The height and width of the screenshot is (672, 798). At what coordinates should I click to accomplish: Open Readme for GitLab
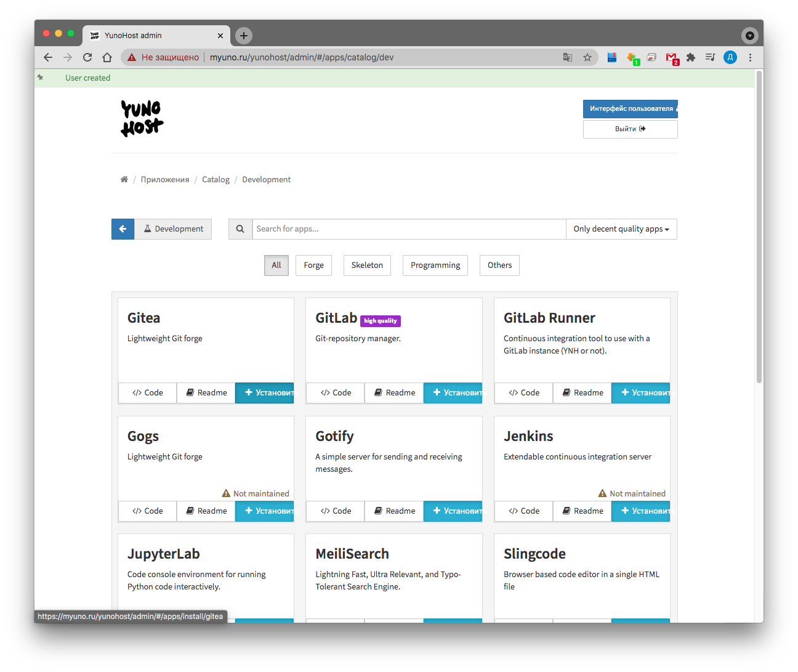pyautogui.click(x=394, y=393)
